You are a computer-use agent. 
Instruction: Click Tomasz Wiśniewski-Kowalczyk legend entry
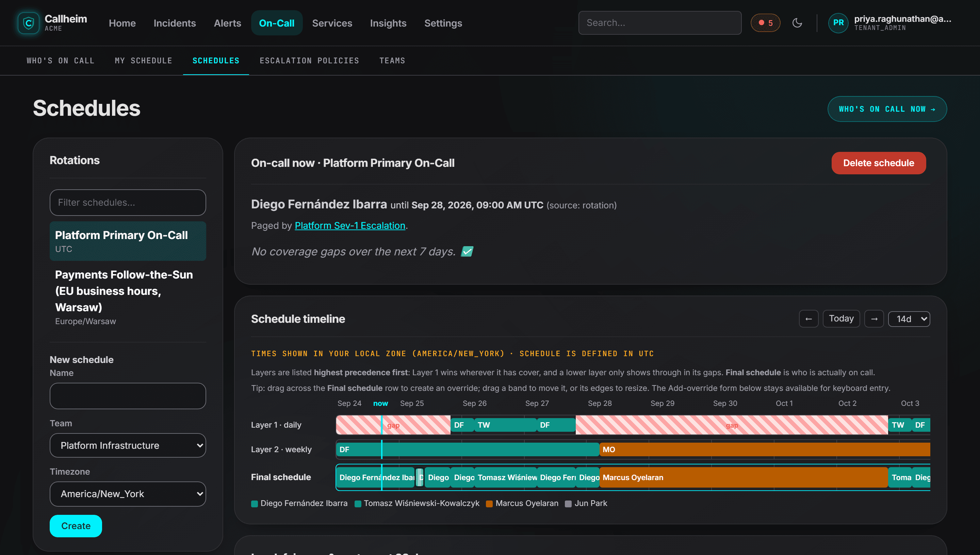point(417,504)
